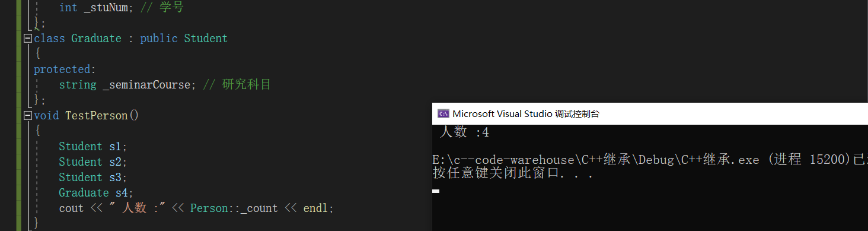Image resolution: width=868 pixels, height=231 pixels.
Task: Click the Graduate s4 declaration line
Action: click(x=97, y=193)
